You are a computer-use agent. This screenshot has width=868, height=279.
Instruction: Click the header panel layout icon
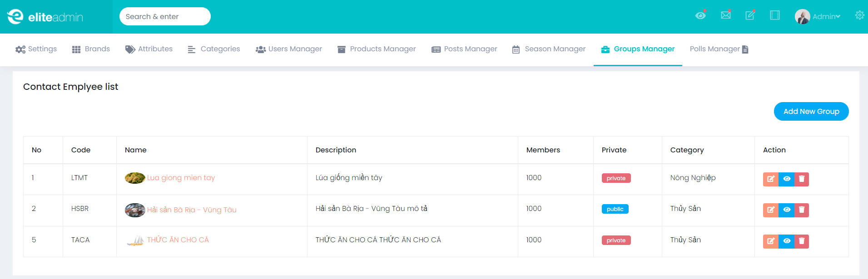pyautogui.click(x=774, y=15)
